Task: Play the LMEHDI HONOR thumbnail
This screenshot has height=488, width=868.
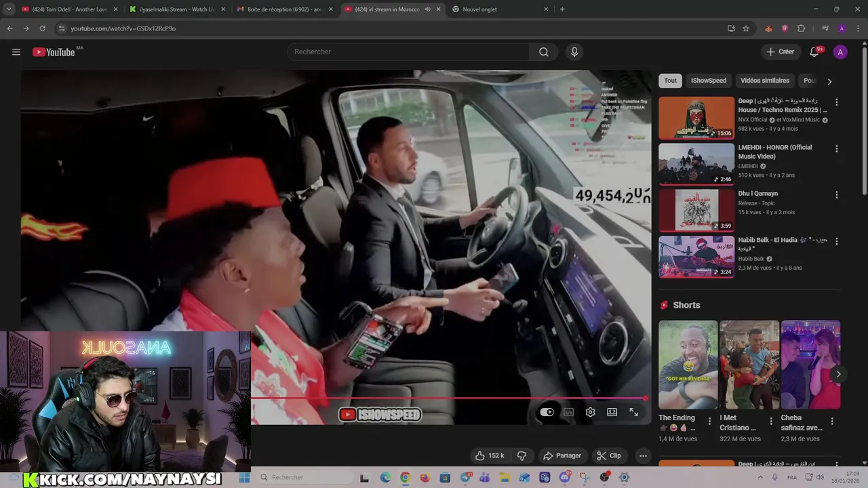Action: point(696,164)
